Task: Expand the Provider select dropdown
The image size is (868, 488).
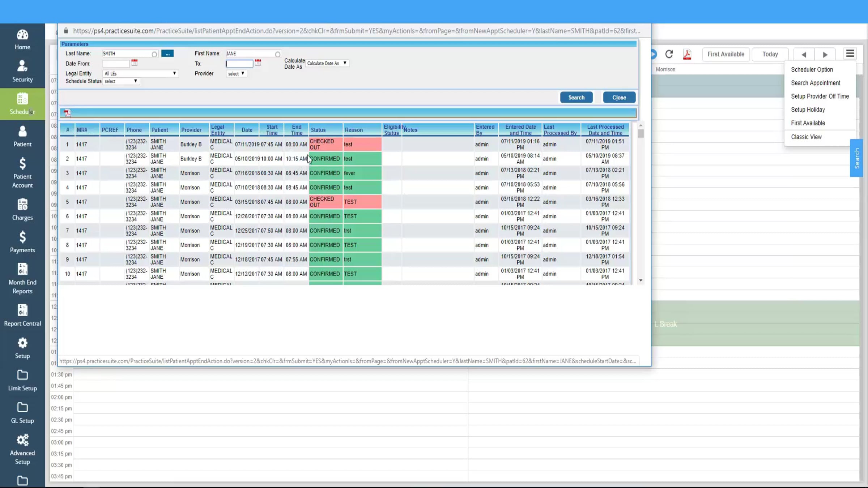Action: pos(237,73)
